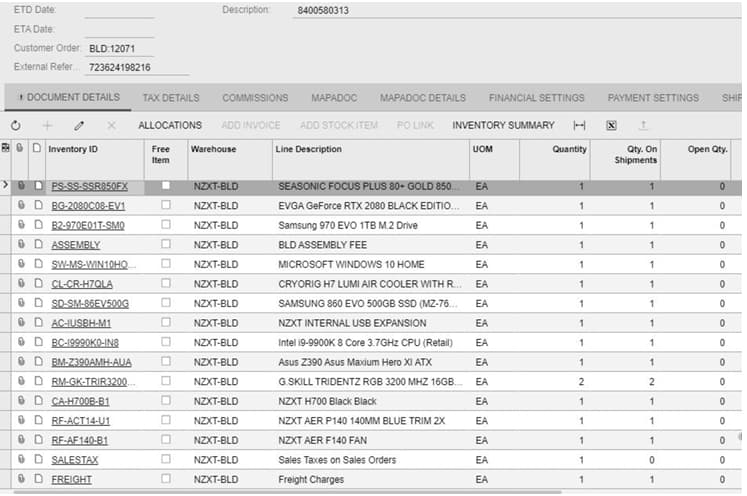
Task: Toggle Free Item for FREIGHT row
Action: (x=166, y=478)
